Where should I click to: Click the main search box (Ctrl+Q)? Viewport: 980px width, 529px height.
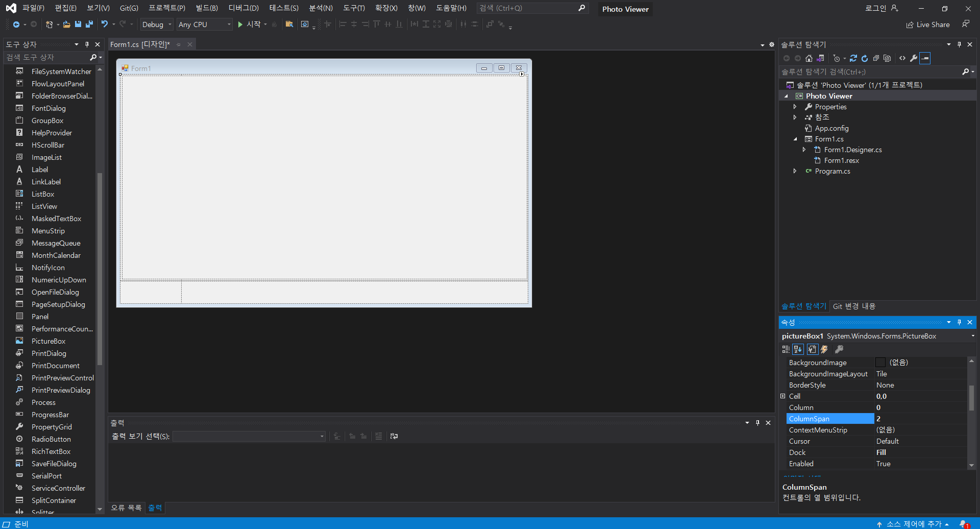532,8
